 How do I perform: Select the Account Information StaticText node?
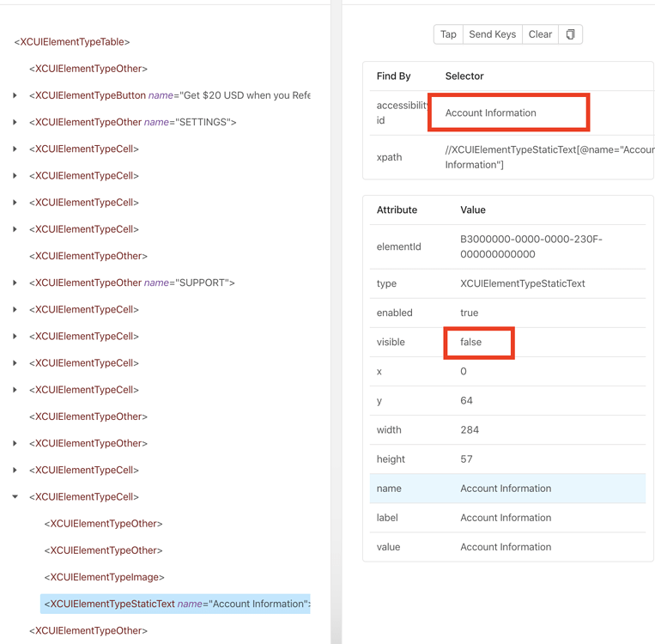pyautogui.click(x=176, y=604)
